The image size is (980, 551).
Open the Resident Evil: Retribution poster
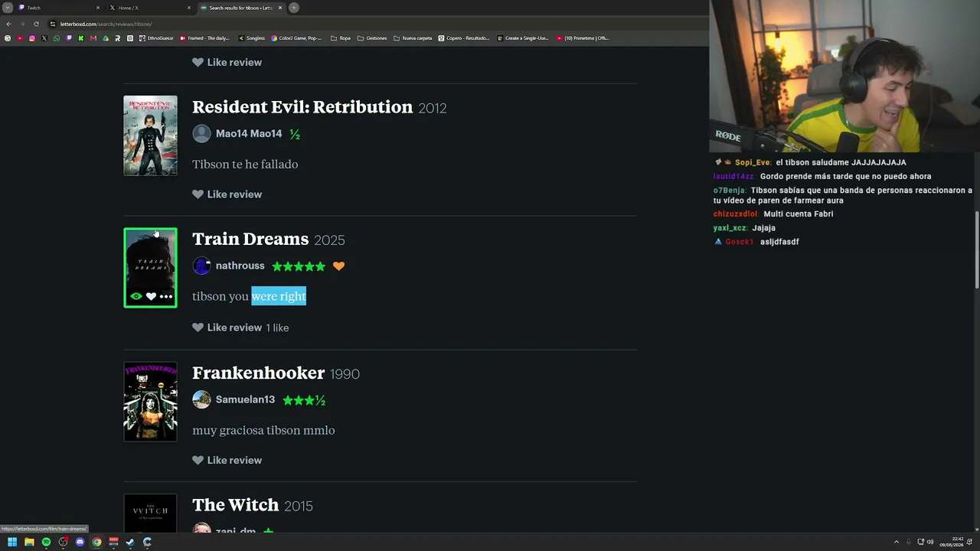pyautogui.click(x=151, y=135)
